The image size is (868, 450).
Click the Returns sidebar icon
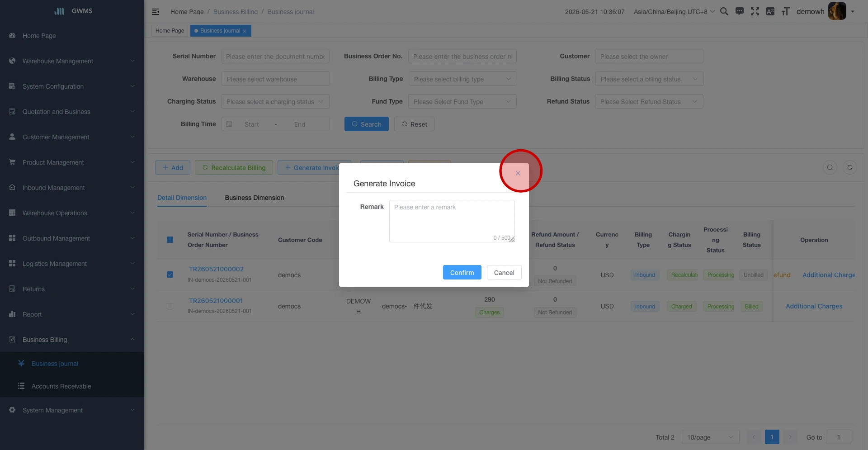tap(12, 289)
